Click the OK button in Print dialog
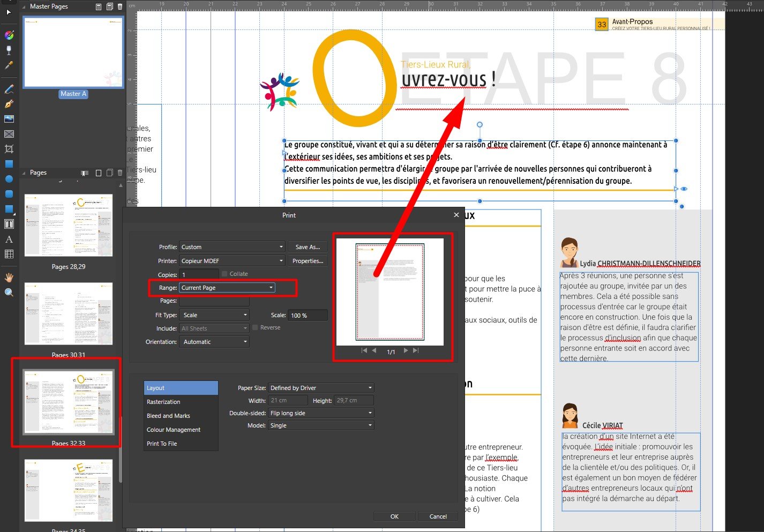The width and height of the screenshot is (764, 532). (x=394, y=516)
